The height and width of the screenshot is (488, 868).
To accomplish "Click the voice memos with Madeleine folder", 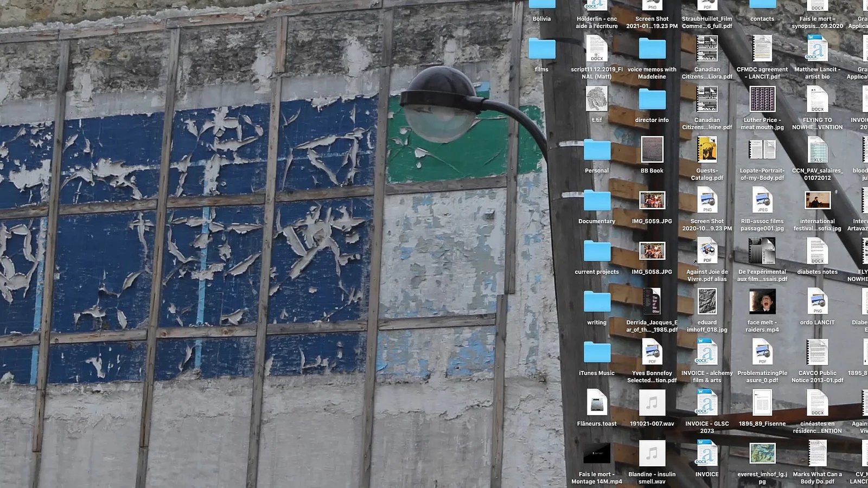I will click(x=652, y=49).
